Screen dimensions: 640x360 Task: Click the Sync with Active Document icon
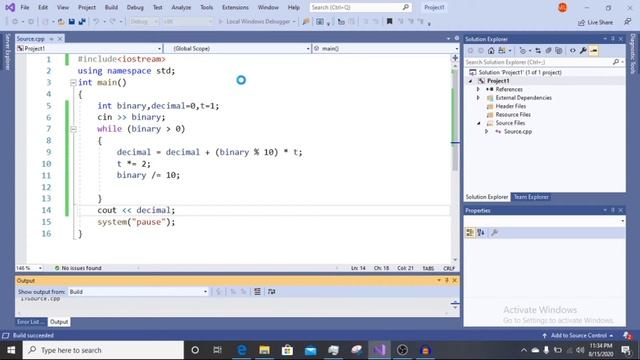tap(538, 51)
